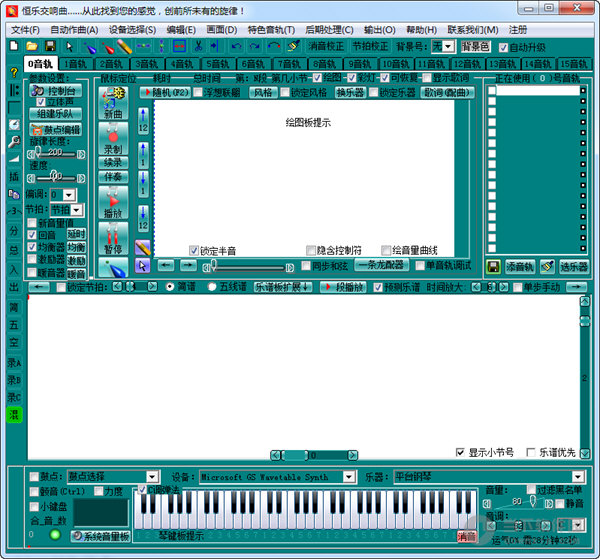
Task: Click the 组建乐队 button
Action: 55,114
